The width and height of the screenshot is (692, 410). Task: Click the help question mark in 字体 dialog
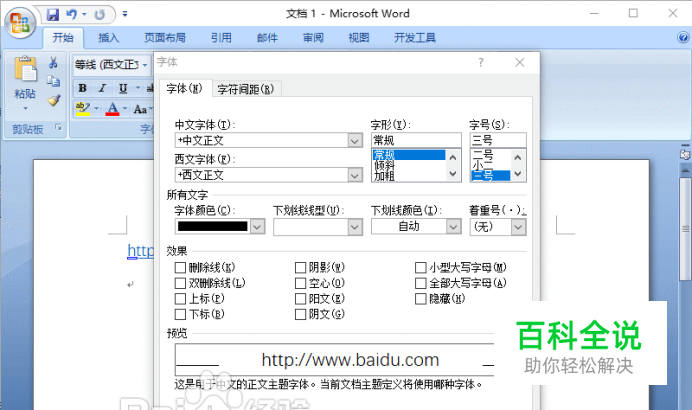[481, 63]
